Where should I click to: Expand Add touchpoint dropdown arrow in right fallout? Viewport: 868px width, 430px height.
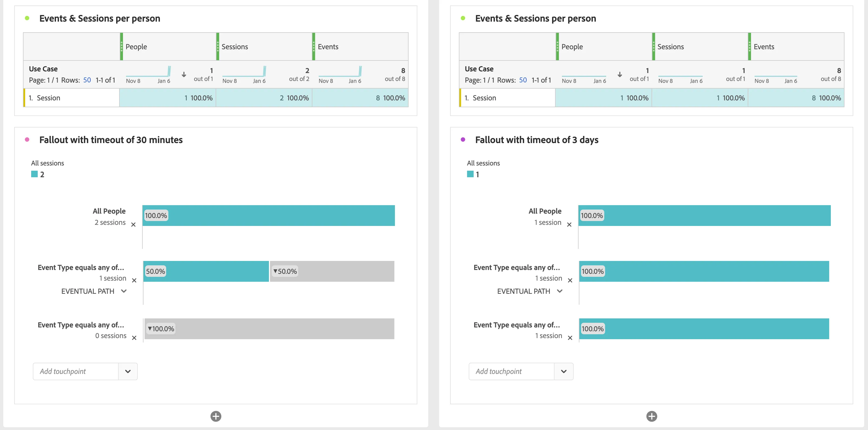(x=564, y=371)
